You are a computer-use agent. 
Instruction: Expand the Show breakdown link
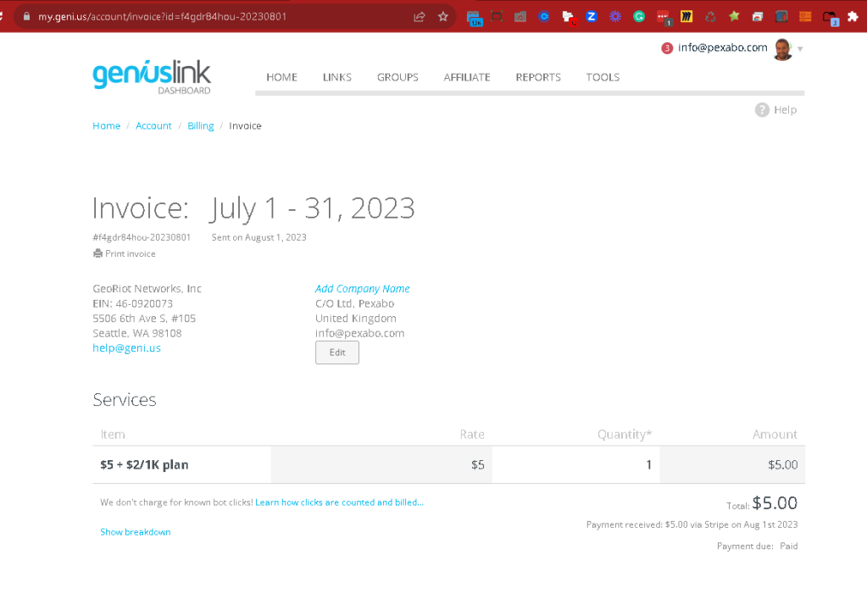(136, 532)
